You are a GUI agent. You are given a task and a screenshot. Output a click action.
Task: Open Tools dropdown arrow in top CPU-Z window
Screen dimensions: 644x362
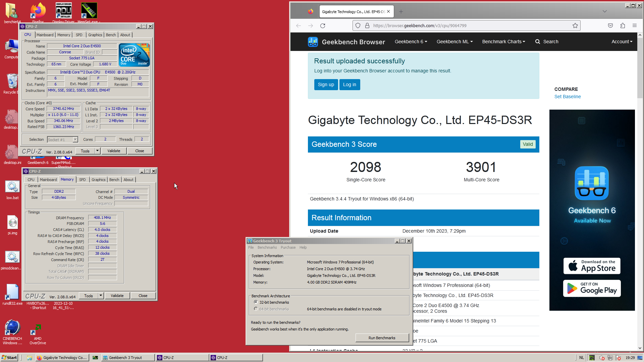[97, 151]
